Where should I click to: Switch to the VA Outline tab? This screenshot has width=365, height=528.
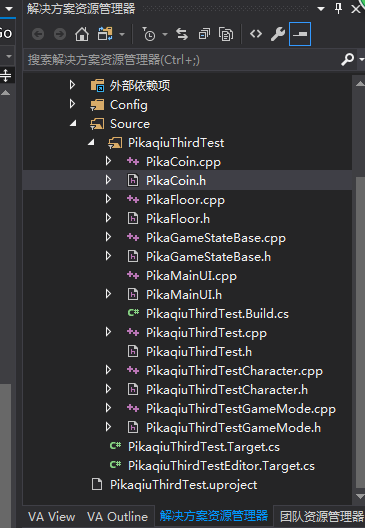click(x=117, y=517)
